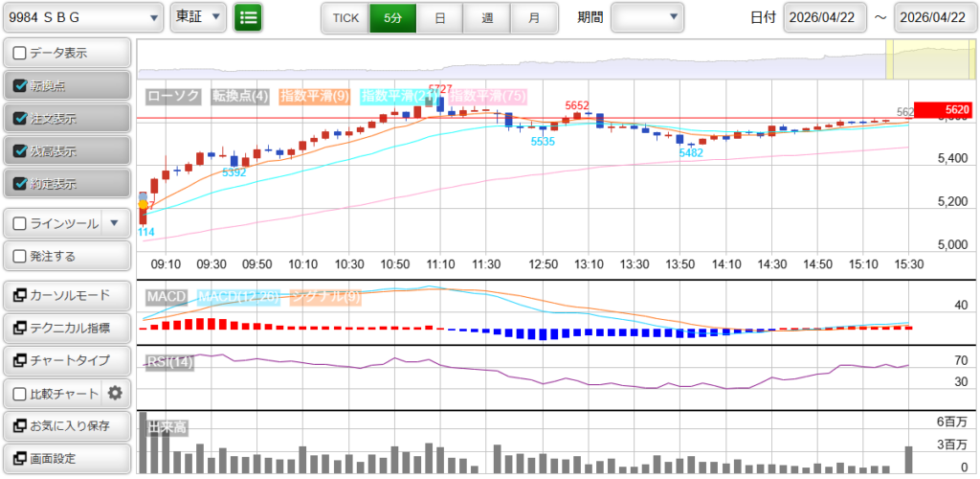Toggle the 約定表示 checkbox
The image size is (980, 479).
coord(20,183)
